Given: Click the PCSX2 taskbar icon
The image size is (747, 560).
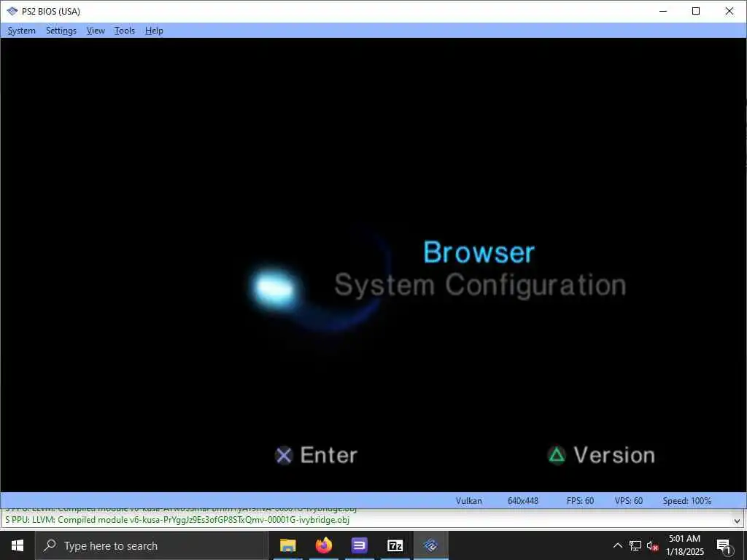Looking at the screenshot, I should (x=430, y=545).
